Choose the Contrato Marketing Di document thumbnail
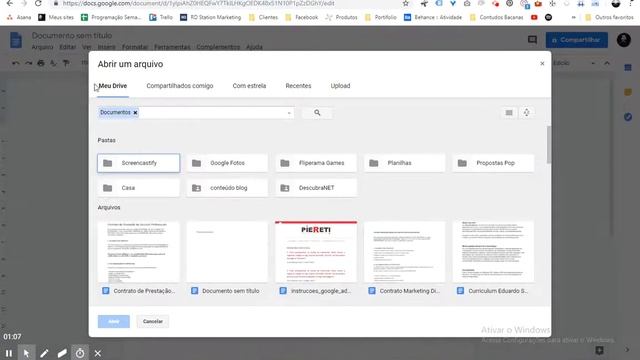The width and height of the screenshot is (640, 360). [404, 252]
